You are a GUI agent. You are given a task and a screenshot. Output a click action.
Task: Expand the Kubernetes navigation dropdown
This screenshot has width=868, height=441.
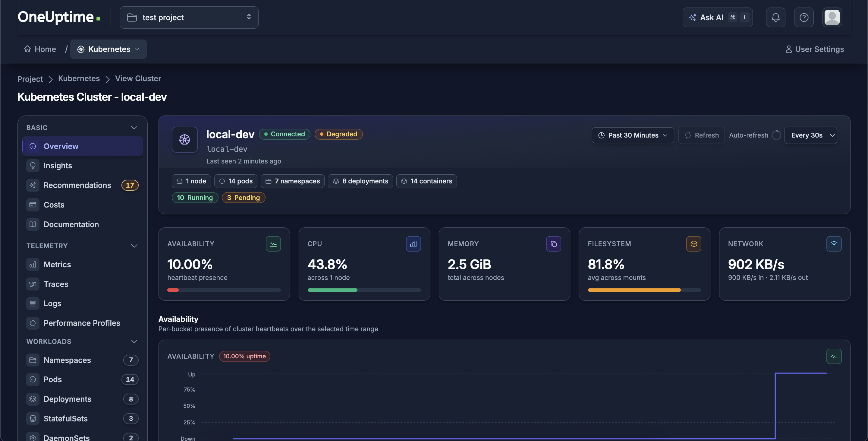point(108,49)
